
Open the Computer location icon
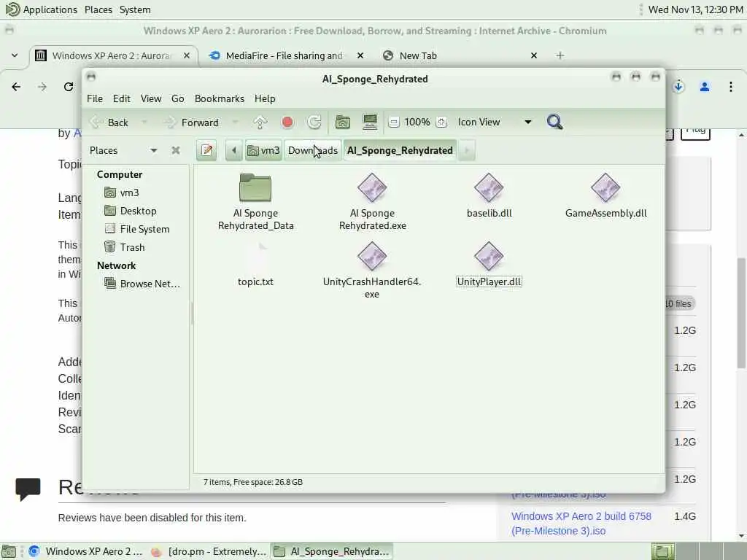tap(370, 122)
